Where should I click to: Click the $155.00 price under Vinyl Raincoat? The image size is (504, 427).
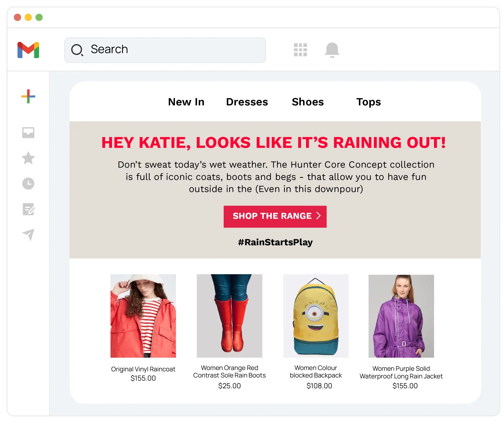tap(143, 378)
